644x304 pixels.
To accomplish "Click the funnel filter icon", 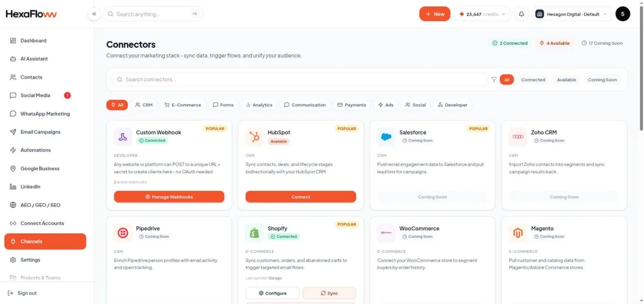I will [494, 80].
